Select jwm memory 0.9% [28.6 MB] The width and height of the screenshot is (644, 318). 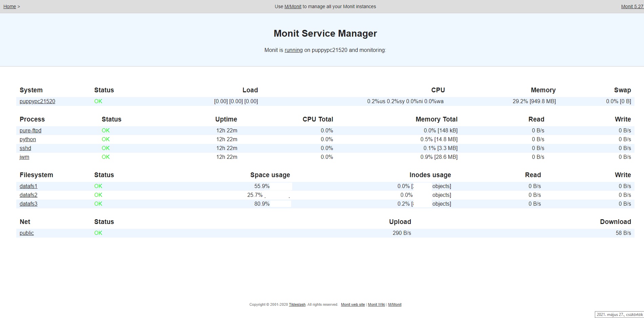point(439,157)
